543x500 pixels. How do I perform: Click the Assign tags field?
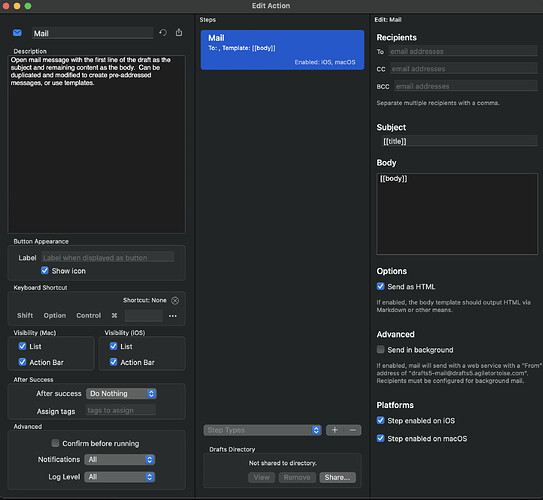pos(121,410)
